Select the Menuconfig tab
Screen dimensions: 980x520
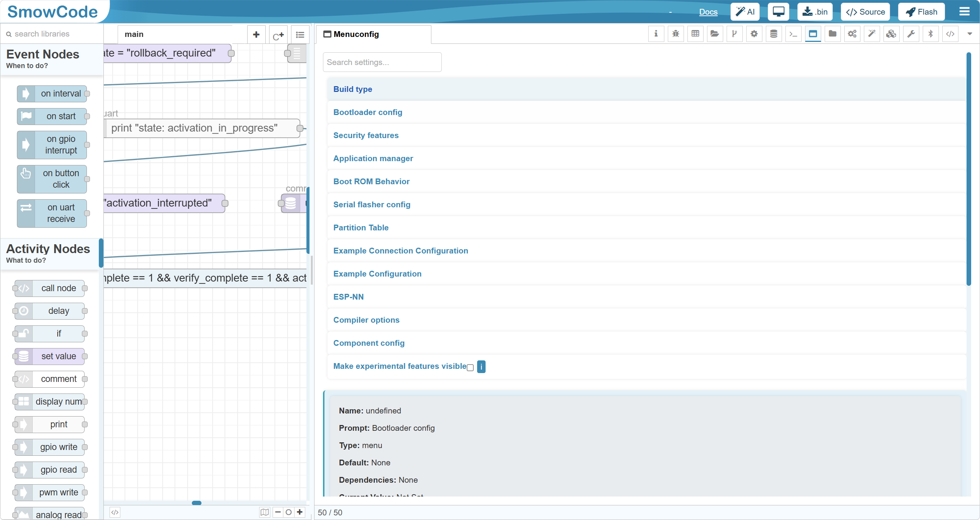tap(373, 35)
